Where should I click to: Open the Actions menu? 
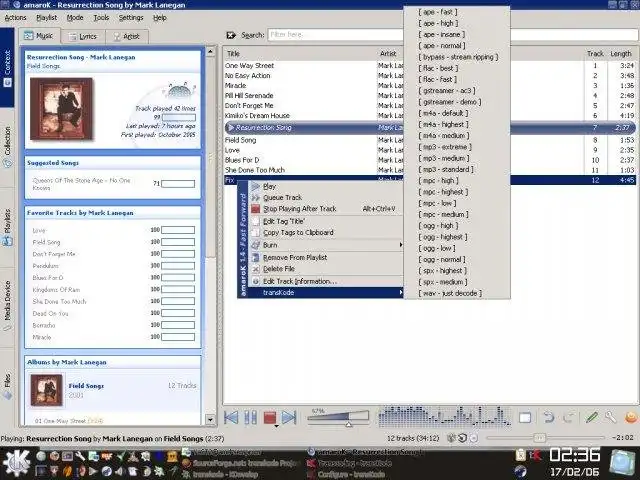[15, 18]
